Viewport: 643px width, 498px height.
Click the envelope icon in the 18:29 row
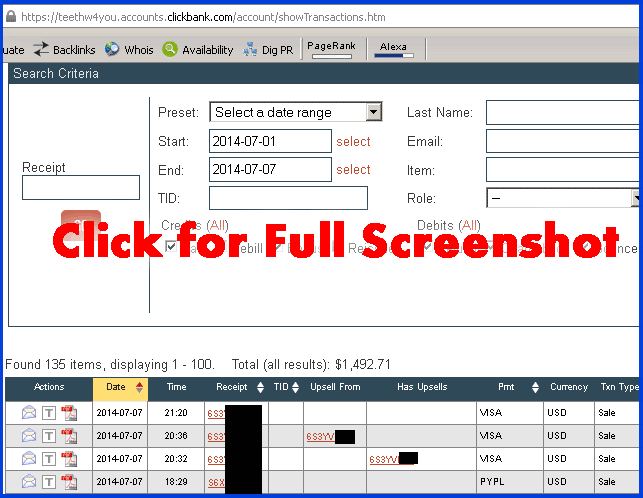pos(30,482)
